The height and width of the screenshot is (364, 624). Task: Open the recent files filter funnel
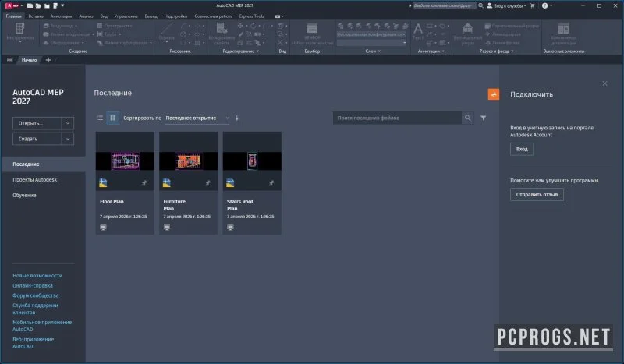click(x=483, y=118)
